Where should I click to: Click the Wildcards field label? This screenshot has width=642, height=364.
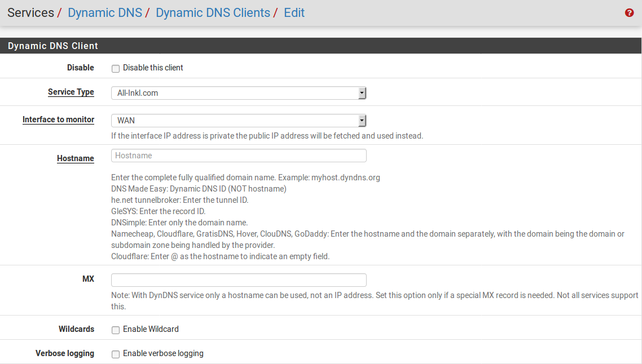tap(76, 329)
